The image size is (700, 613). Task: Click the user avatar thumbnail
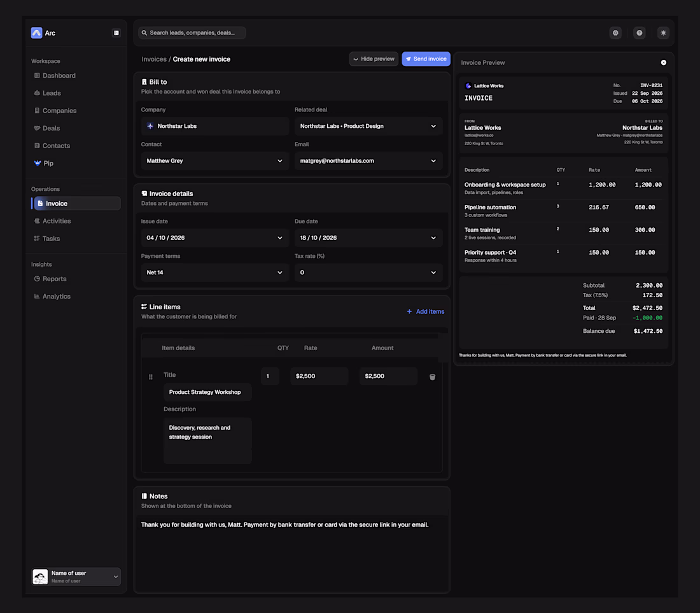pos(40,576)
